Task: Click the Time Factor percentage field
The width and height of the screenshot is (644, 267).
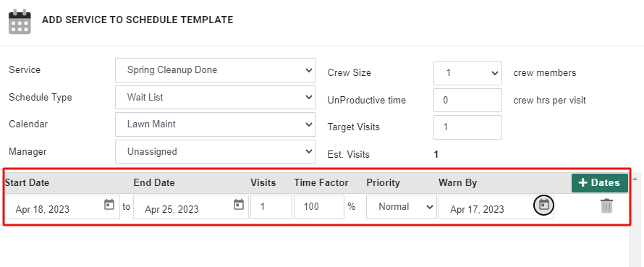Action: pyautogui.click(x=319, y=207)
